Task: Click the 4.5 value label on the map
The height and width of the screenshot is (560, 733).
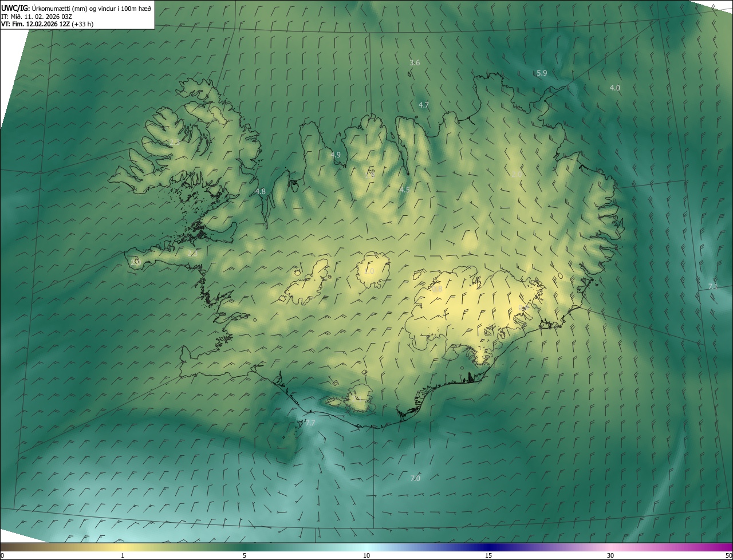Action: pyautogui.click(x=404, y=190)
